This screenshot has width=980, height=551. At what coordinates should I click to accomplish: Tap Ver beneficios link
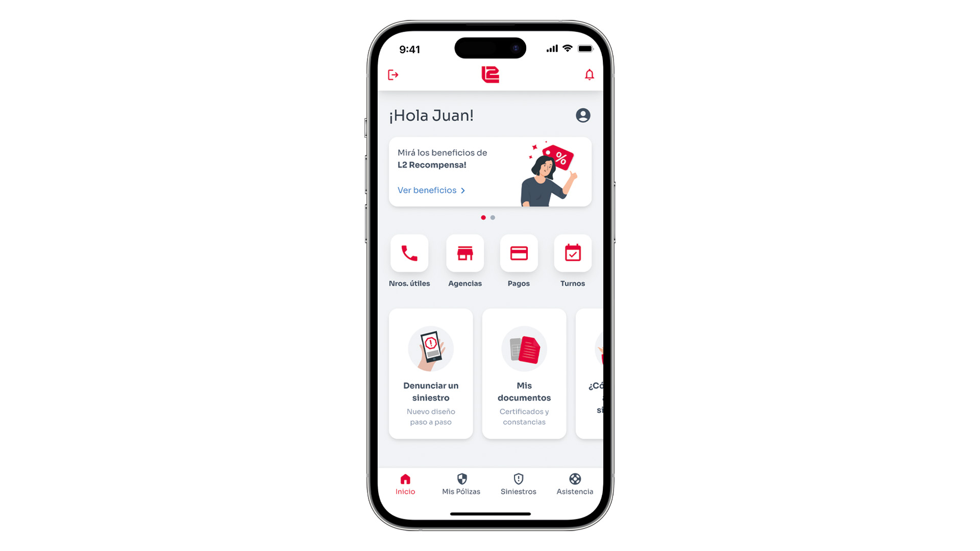click(428, 190)
